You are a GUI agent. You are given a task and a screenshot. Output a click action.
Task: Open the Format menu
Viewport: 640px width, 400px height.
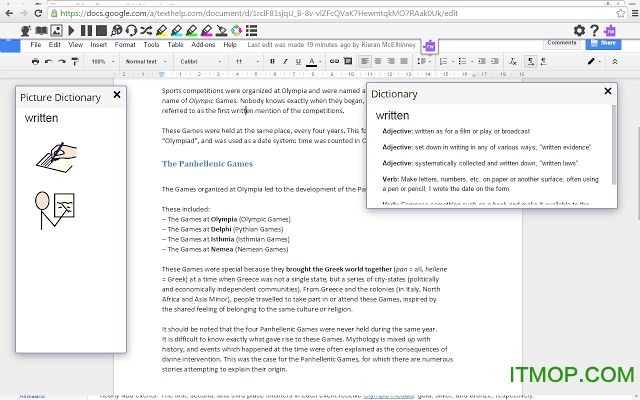tap(125, 45)
